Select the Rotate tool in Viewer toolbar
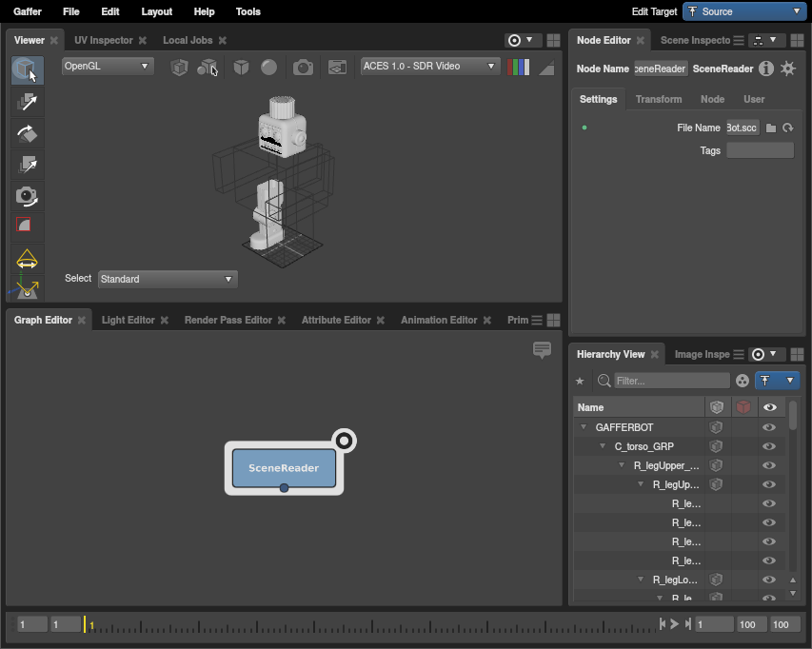 [27, 133]
